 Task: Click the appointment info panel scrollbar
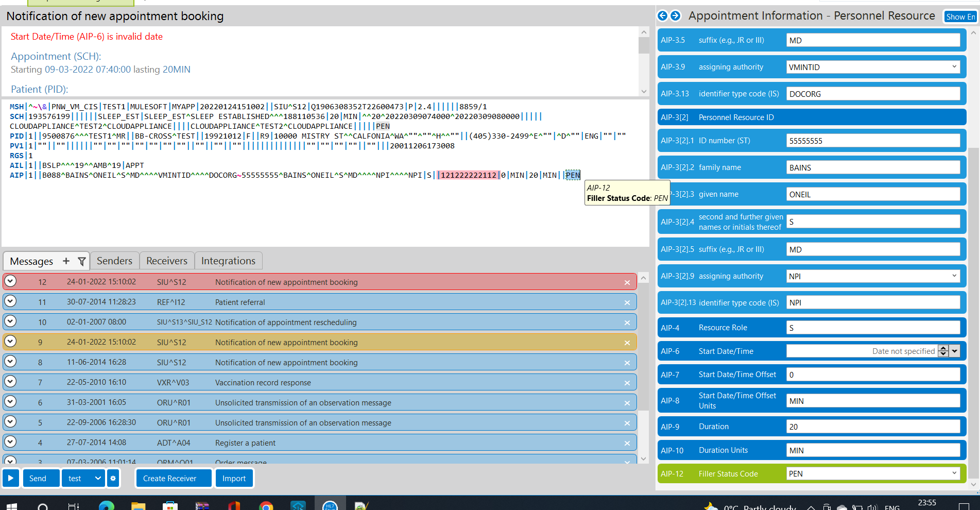[x=973, y=314]
